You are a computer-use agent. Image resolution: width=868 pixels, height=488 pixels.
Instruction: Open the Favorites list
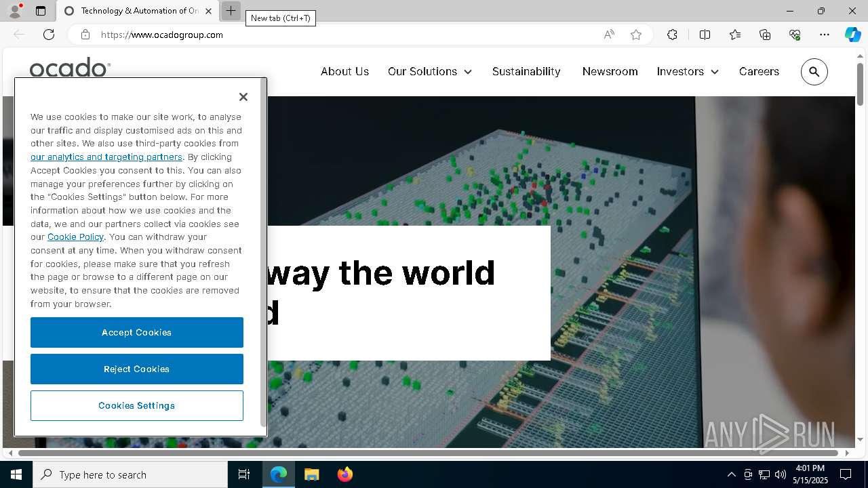[x=735, y=35]
